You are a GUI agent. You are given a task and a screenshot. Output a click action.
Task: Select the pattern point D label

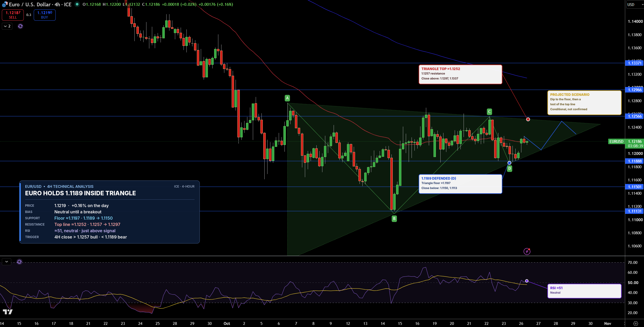click(x=510, y=169)
